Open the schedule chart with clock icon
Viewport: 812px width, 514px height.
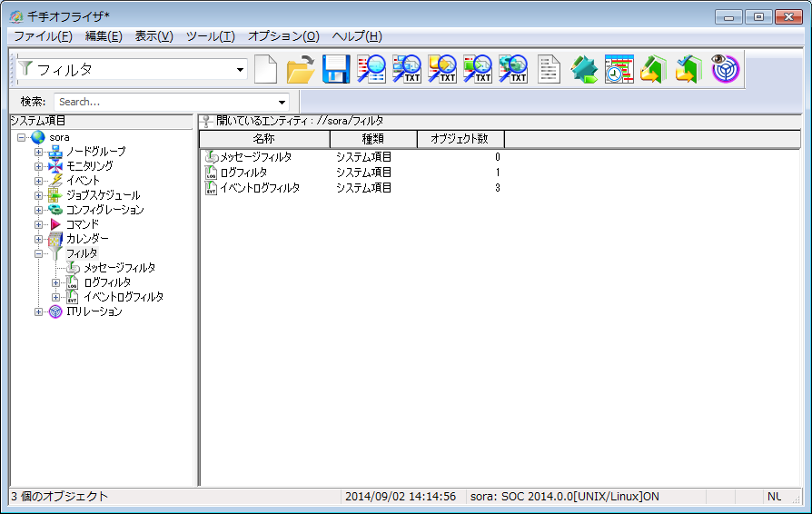[619, 69]
